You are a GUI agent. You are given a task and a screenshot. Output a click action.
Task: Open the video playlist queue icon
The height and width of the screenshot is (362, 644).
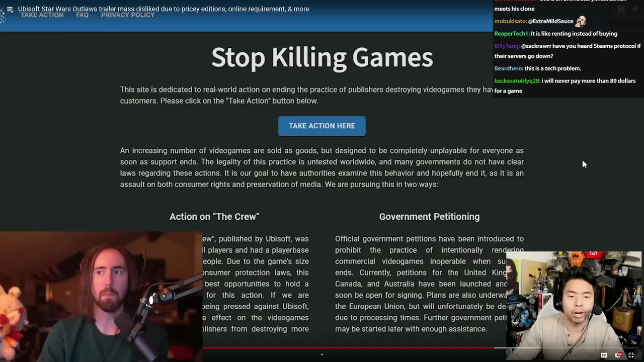(10, 9)
